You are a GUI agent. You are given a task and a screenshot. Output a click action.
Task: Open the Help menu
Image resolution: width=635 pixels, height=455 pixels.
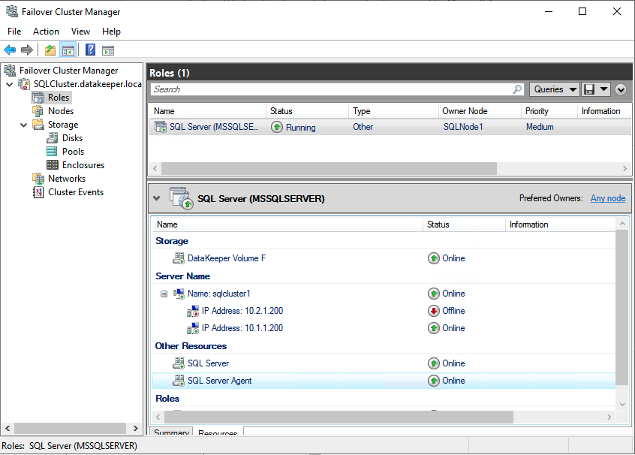(x=111, y=32)
